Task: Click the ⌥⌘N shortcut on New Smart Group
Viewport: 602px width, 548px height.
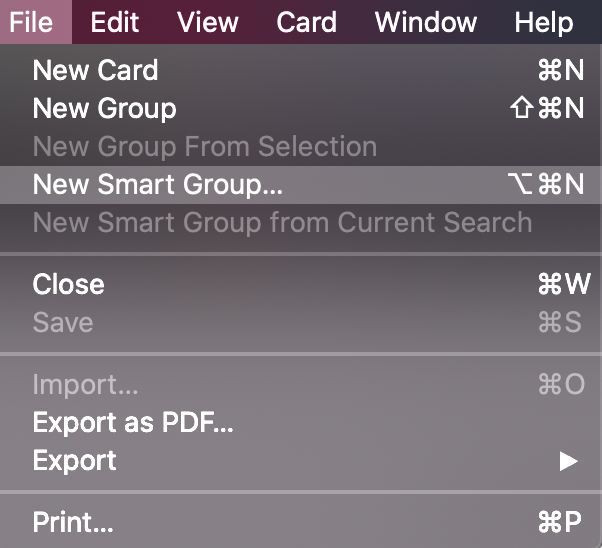Action: tap(546, 184)
